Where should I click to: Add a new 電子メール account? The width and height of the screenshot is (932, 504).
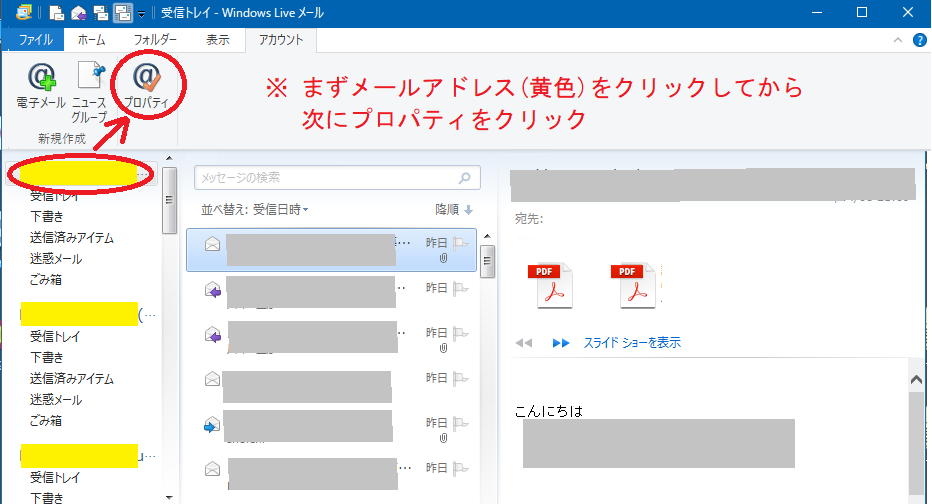coord(41,86)
